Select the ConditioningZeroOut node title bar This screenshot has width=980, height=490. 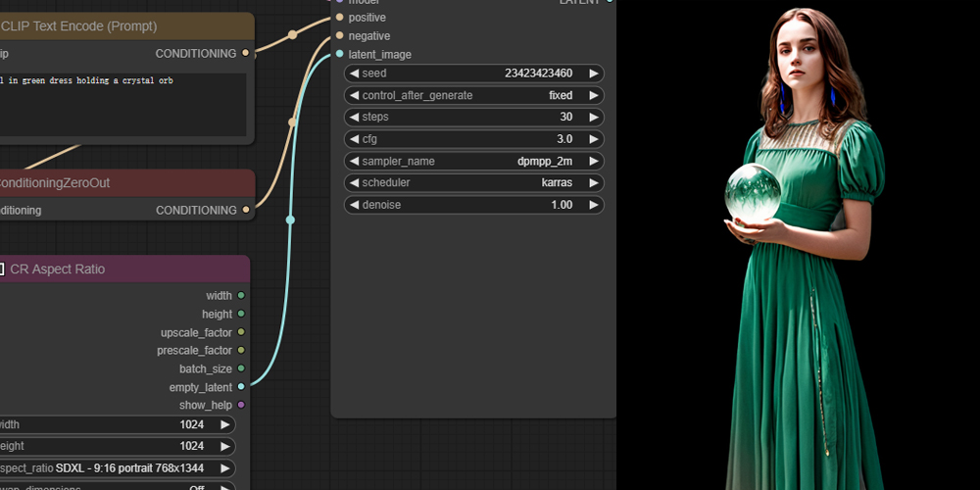pos(126,183)
